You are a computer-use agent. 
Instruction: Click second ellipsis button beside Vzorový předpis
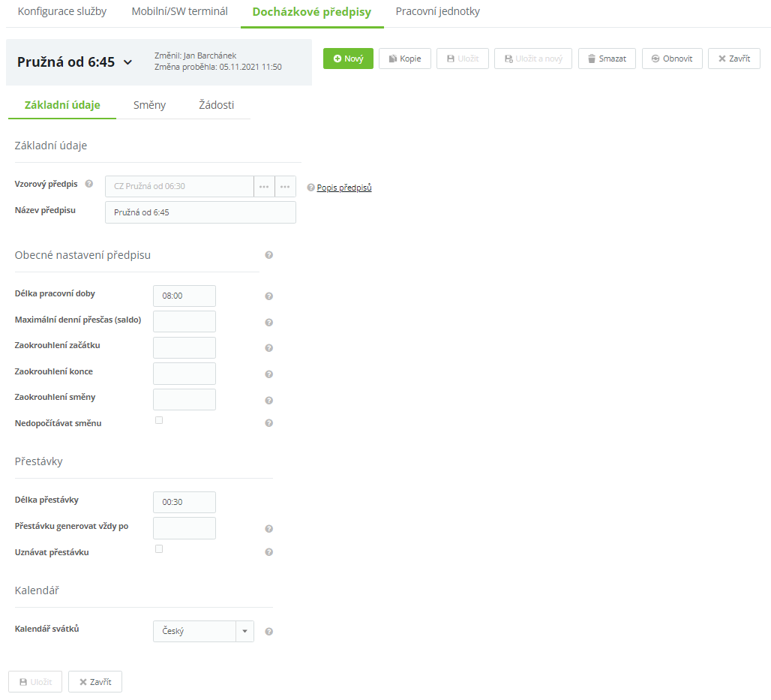coord(286,187)
